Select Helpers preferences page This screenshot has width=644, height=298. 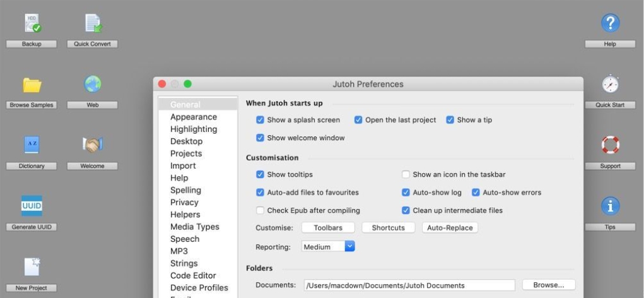197,215
